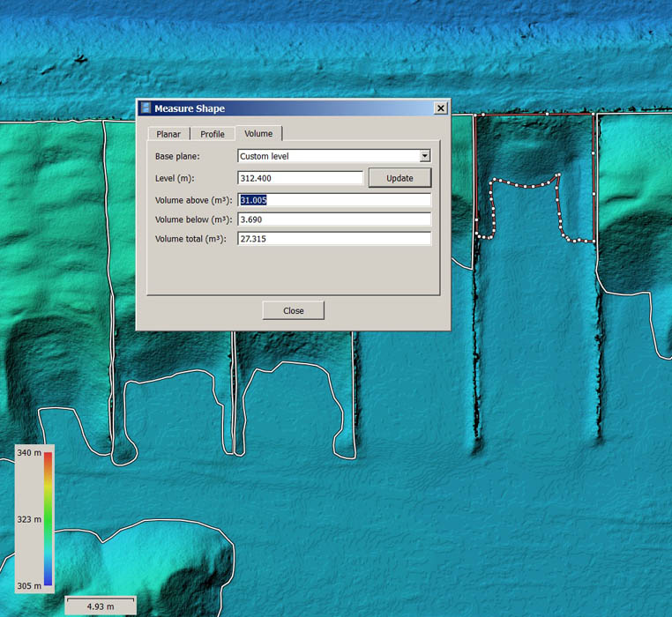Open the Profile tab
Image resolution: width=672 pixels, height=617 pixels.
pos(212,134)
